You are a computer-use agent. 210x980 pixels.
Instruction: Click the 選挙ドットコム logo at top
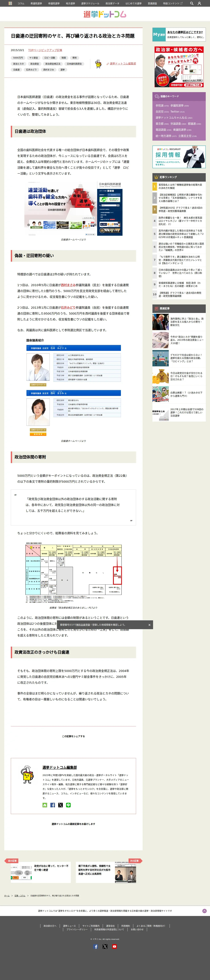[105, 14]
